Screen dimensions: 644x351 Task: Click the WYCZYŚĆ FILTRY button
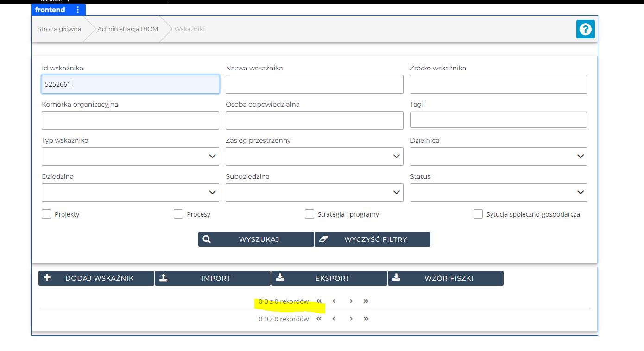[373, 239]
